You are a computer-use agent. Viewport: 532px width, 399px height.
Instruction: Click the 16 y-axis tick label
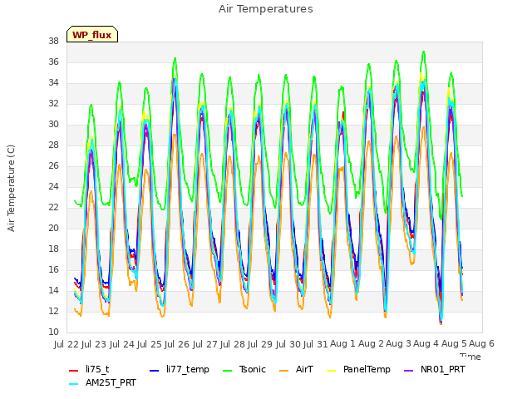[53, 269]
